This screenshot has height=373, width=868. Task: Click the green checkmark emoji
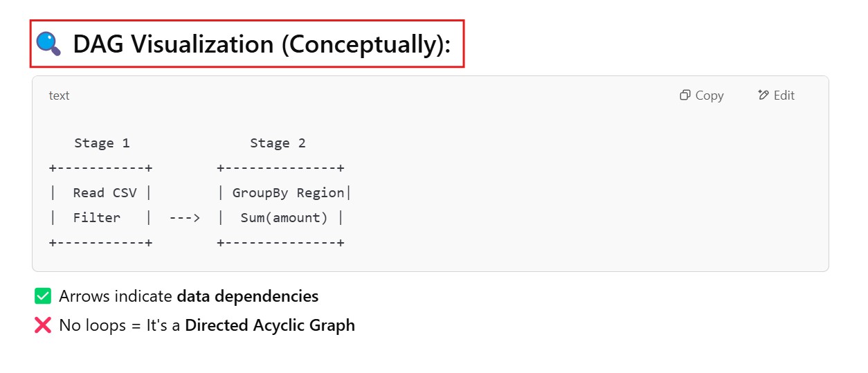[43, 296]
